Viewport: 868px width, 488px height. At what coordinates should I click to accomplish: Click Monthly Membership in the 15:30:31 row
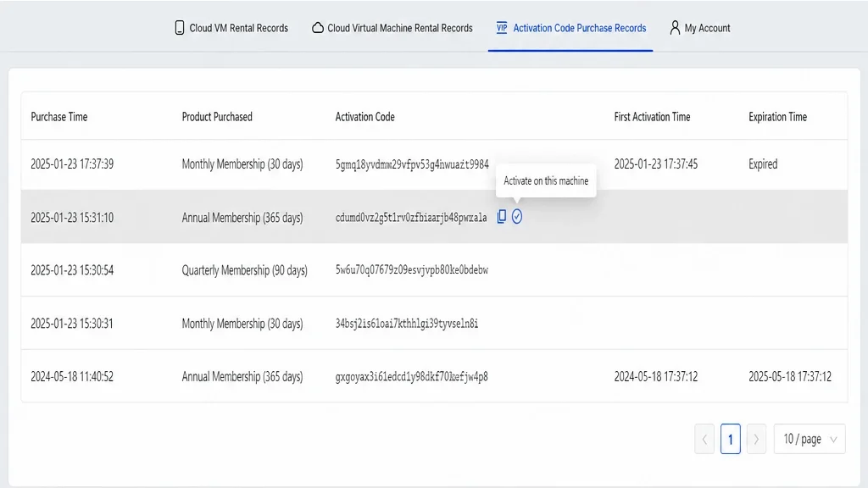point(242,324)
